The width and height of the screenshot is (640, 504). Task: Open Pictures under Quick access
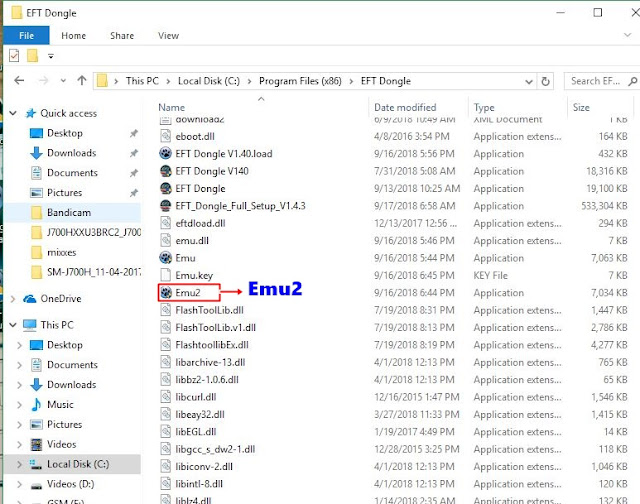(x=64, y=193)
